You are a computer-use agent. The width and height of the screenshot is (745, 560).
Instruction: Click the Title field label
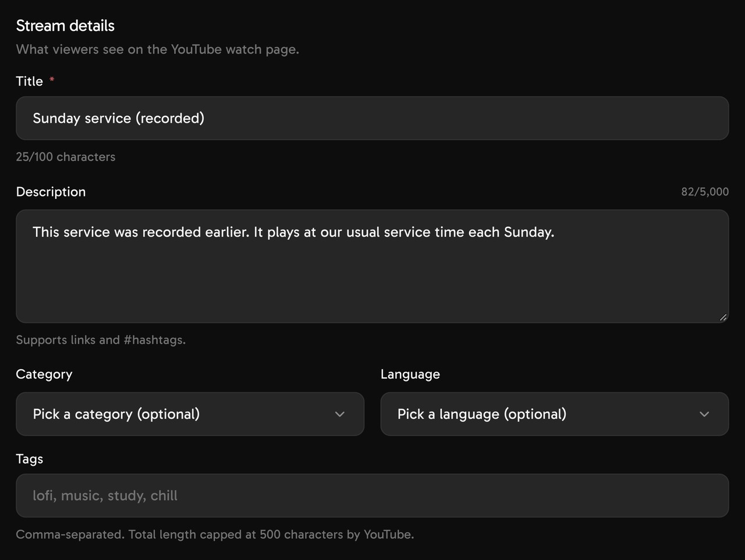click(x=30, y=81)
